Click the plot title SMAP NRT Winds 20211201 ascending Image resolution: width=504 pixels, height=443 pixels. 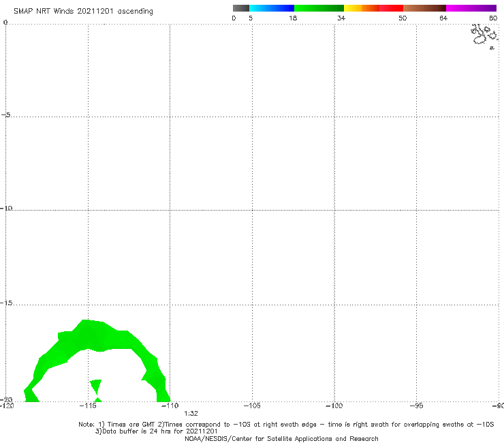click(x=83, y=12)
